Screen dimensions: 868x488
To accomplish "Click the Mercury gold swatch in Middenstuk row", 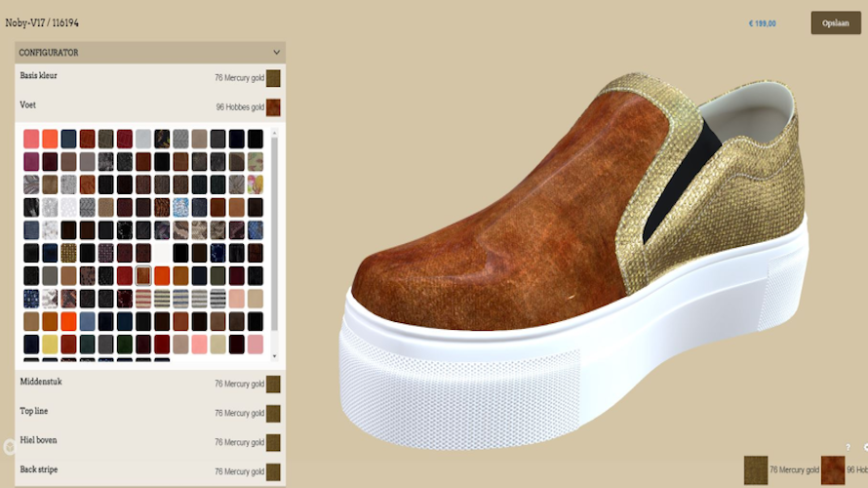I will [273, 384].
